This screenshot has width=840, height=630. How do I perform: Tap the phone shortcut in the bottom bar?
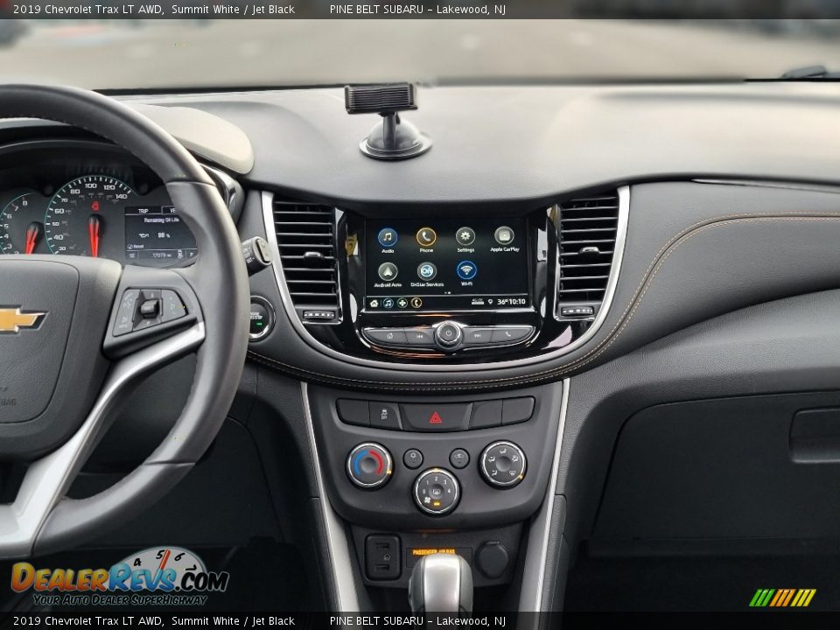[x=416, y=304]
